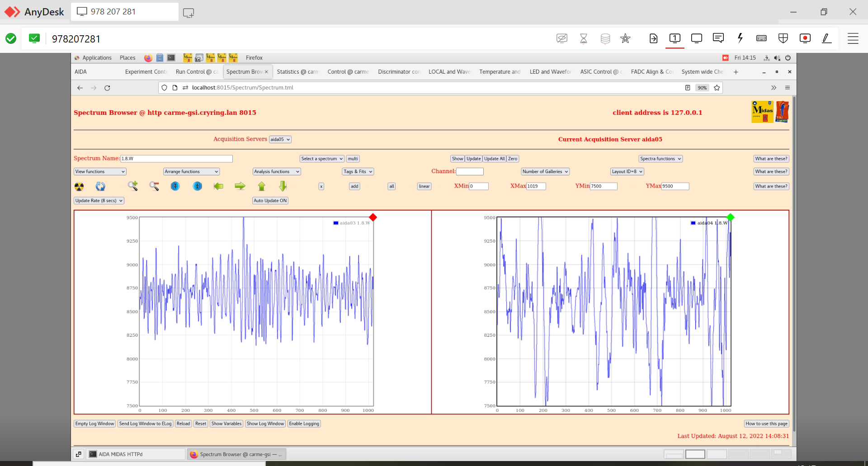Switch to the Discriminator control tab

click(x=399, y=71)
